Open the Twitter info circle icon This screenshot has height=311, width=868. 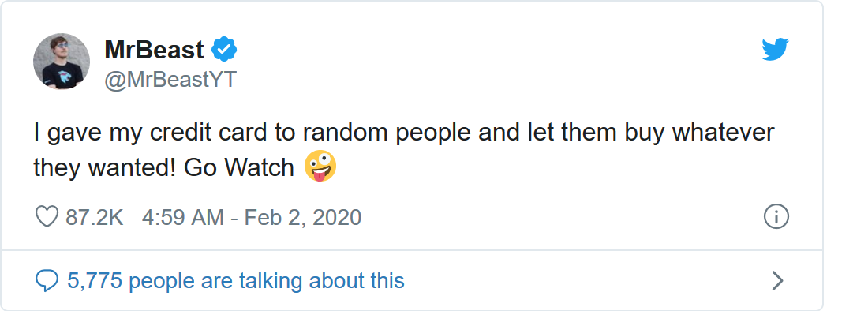click(x=776, y=217)
